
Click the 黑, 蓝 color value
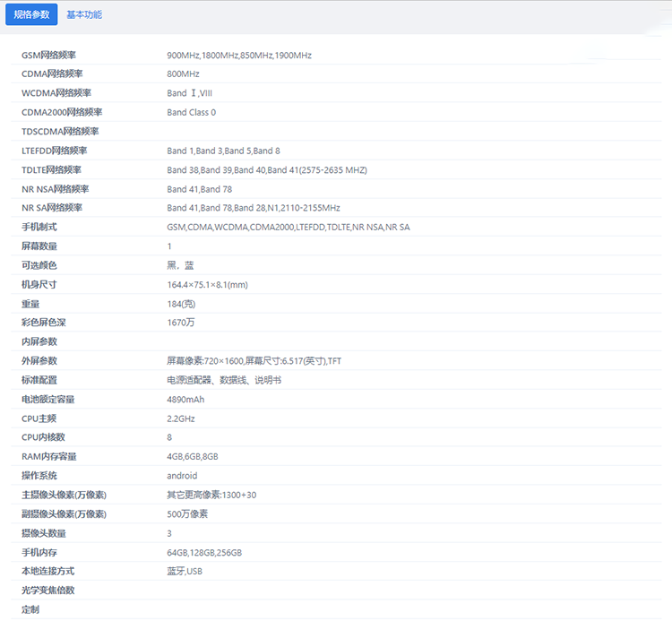tap(180, 265)
